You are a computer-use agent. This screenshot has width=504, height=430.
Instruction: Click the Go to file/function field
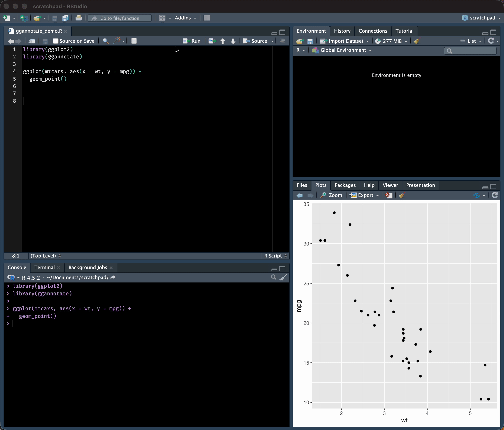[120, 18]
